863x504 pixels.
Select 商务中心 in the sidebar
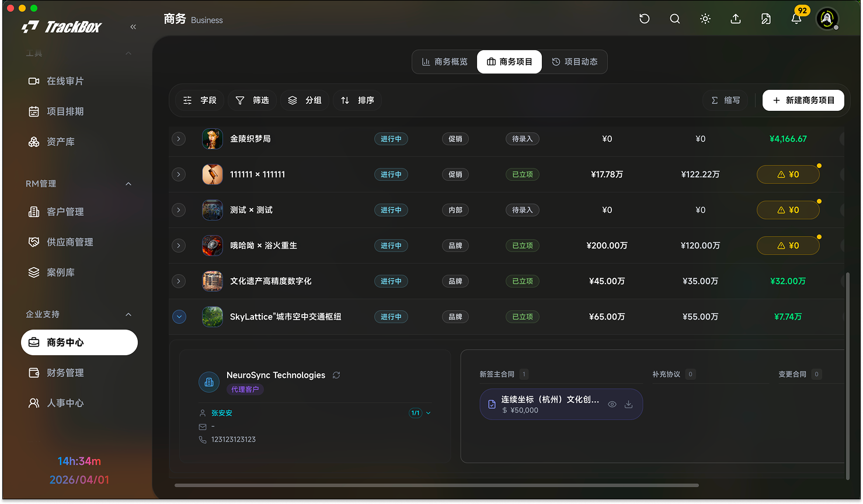pyautogui.click(x=79, y=342)
